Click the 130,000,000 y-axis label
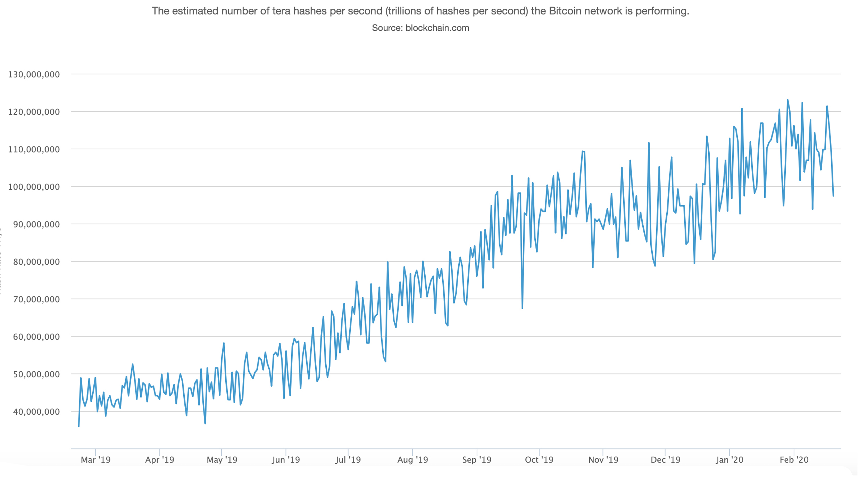This screenshot has width=868, height=497. pos(34,74)
